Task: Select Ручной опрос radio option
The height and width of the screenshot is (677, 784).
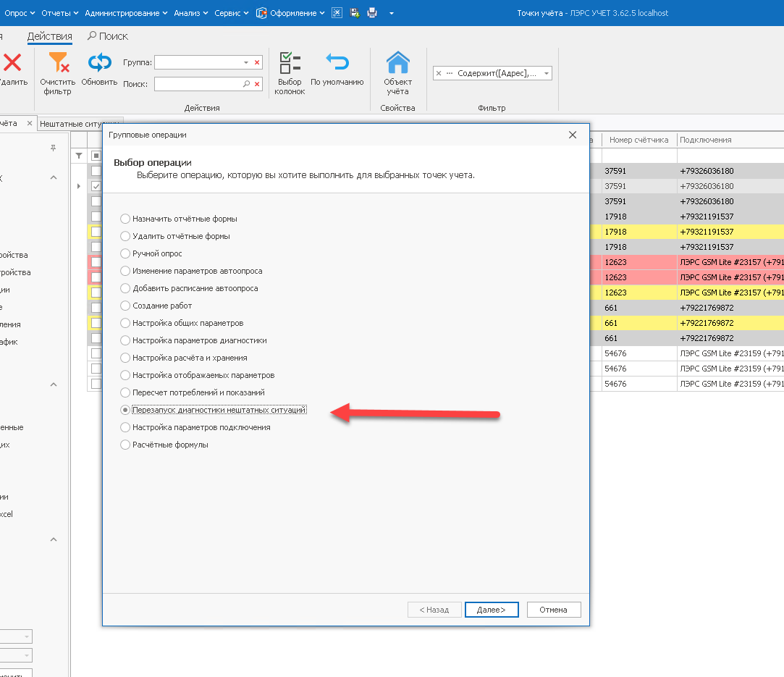Action: [125, 253]
